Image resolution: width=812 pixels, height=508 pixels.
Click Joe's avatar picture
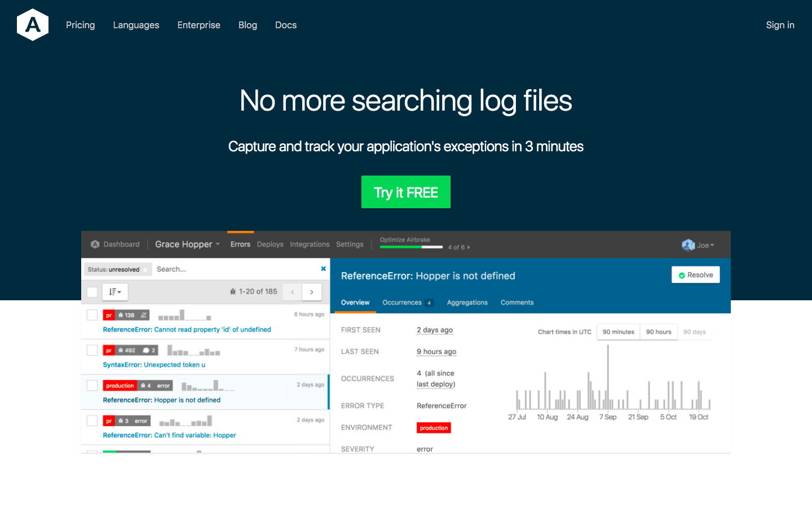point(688,245)
